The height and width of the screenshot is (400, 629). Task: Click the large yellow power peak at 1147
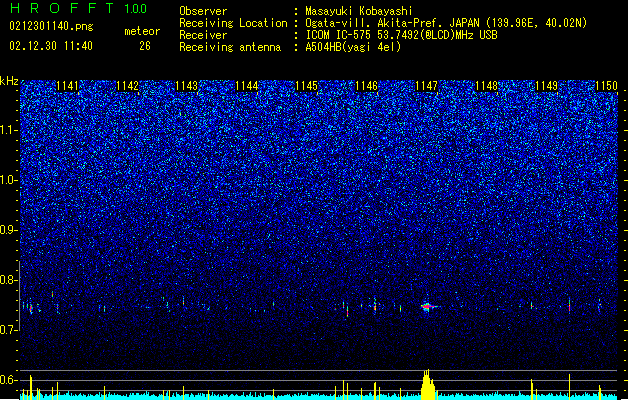[428, 385]
